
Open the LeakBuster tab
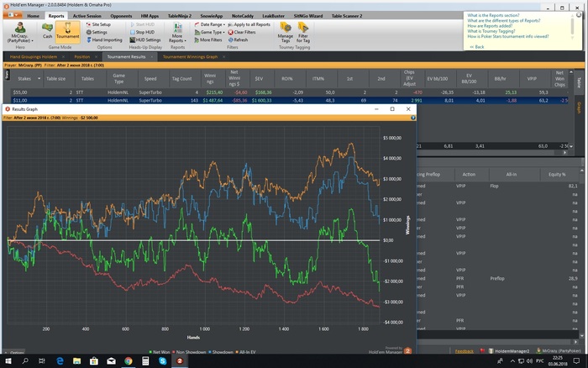coord(273,16)
